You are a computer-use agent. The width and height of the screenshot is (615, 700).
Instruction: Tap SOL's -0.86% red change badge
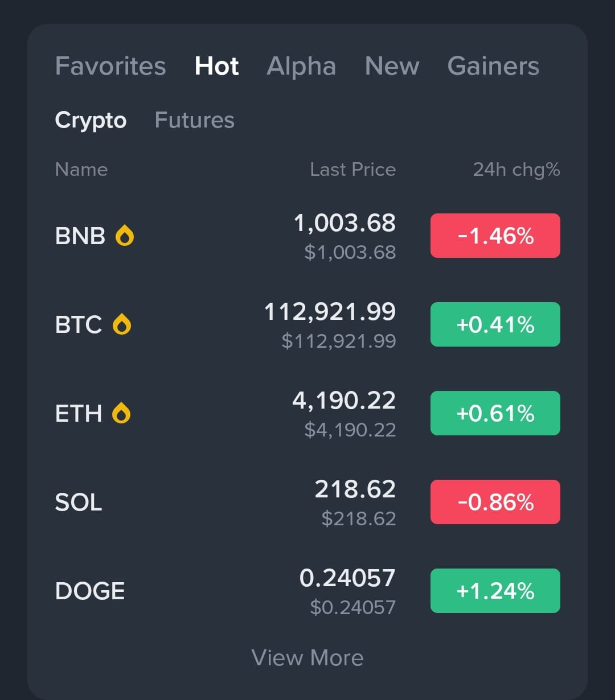coord(495,502)
